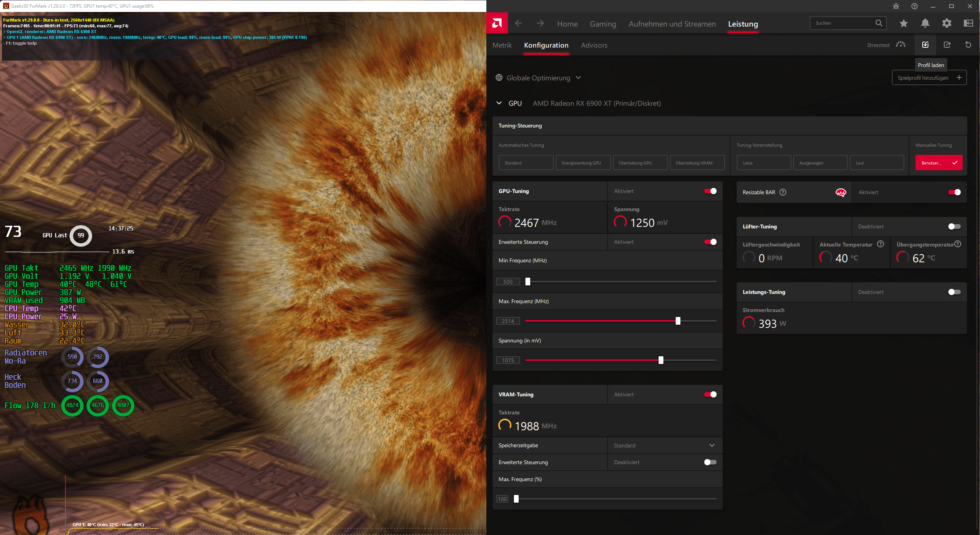Click Min Frequenz value box 500
Screen dimensions: 980x535
point(508,282)
